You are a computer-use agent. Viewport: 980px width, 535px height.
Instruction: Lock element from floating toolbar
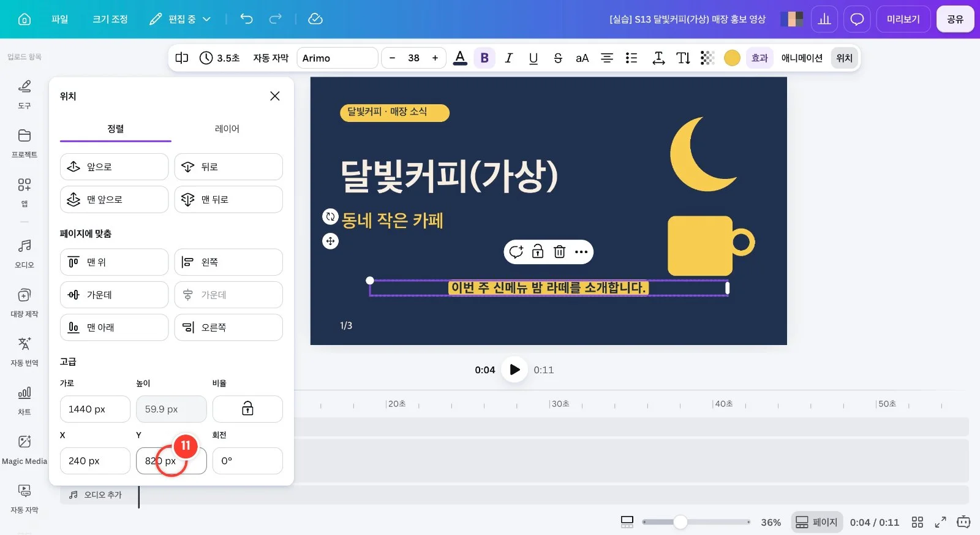[x=537, y=252]
